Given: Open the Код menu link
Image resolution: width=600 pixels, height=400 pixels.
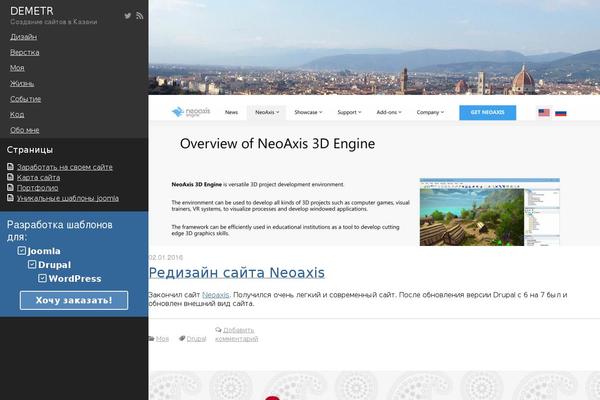Looking at the screenshot, I should point(17,114).
